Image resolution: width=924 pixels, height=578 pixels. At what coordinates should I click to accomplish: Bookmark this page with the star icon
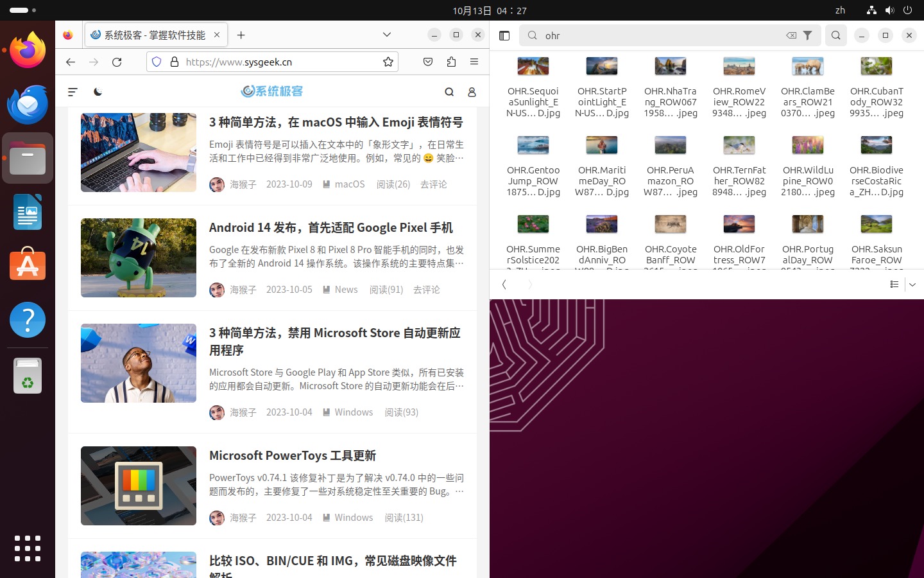click(x=388, y=62)
